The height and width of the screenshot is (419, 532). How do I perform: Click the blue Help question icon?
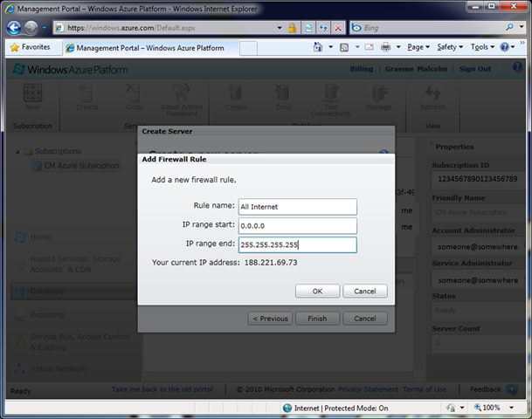click(505, 47)
